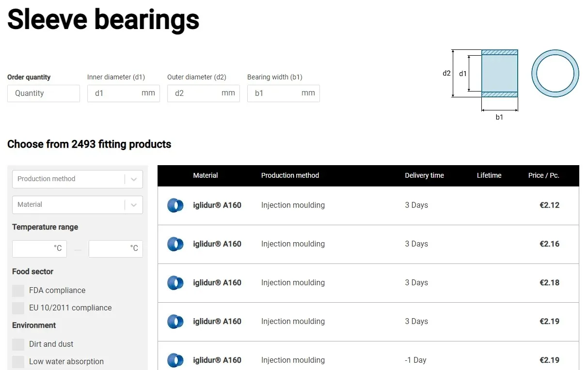The height and width of the screenshot is (370, 588).
Task: Enable EU 10/2011 compliance filter
Action: coord(18,308)
